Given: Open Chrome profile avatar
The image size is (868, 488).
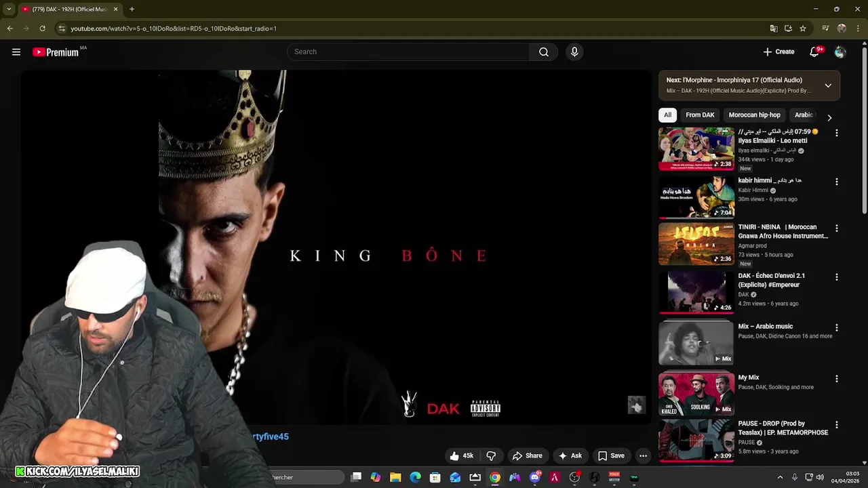Looking at the screenshot, I should coord(842,28).
